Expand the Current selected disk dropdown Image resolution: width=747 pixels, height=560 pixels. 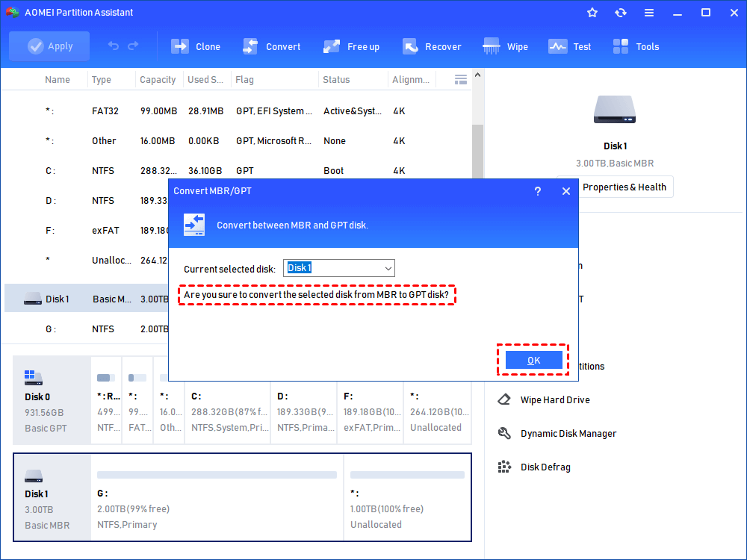click(x=388, y=268)
